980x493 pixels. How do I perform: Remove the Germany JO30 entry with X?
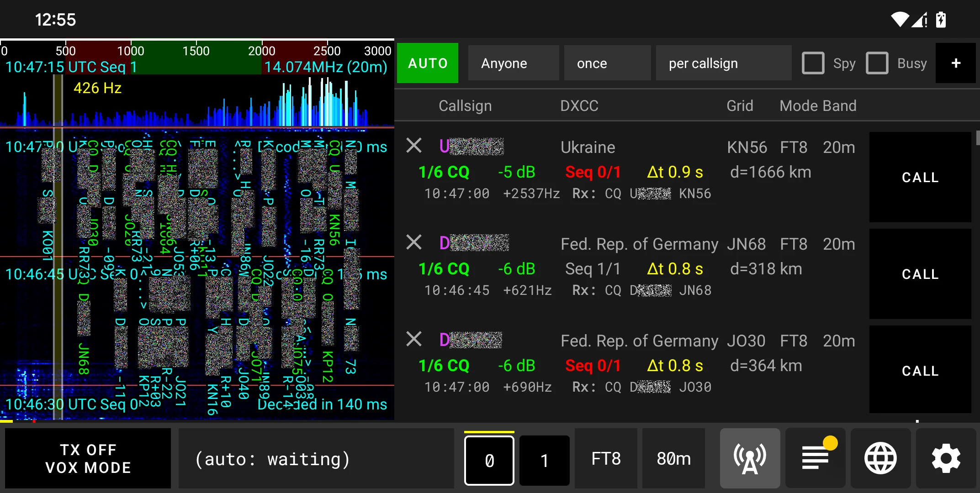[414, 339]
